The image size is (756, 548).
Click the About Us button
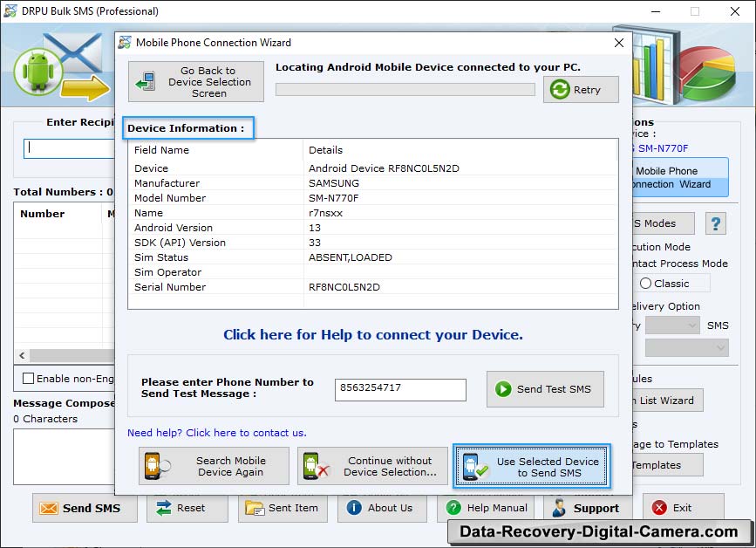pos(382,508)
